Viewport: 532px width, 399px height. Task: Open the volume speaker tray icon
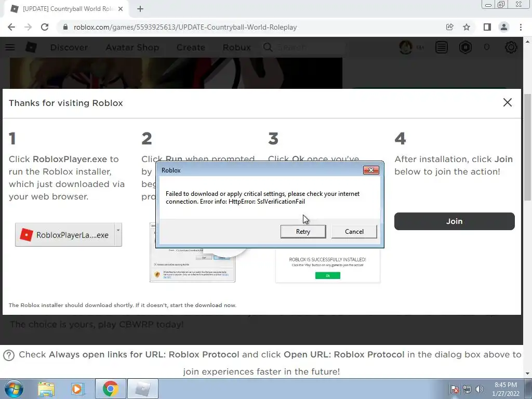pyautogui.click(x=479, y=389)
